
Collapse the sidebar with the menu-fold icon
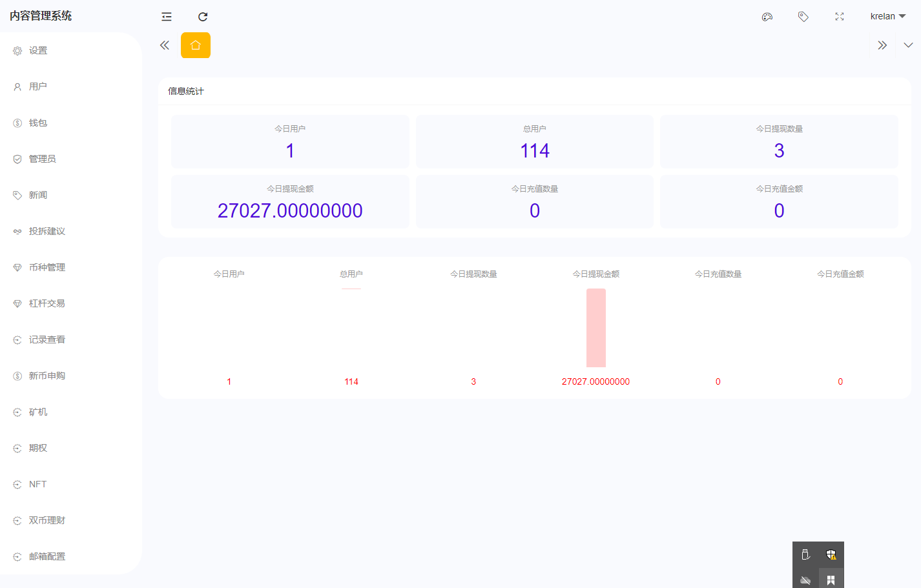pos(167,17)
